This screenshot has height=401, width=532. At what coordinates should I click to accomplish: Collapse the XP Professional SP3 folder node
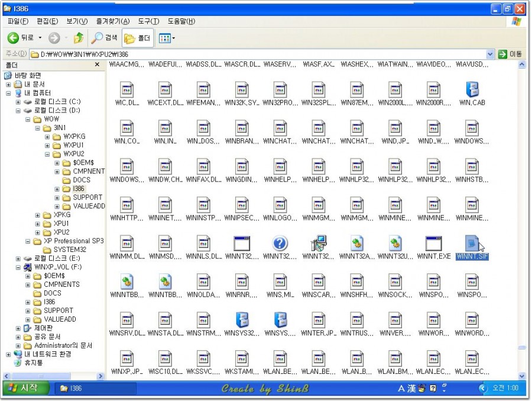[x=28, y=241]
